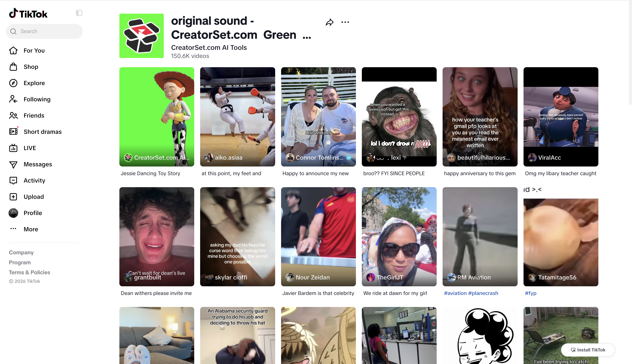Click the #fyp hashtag link

pyautogui.click(x=531, y=293)
